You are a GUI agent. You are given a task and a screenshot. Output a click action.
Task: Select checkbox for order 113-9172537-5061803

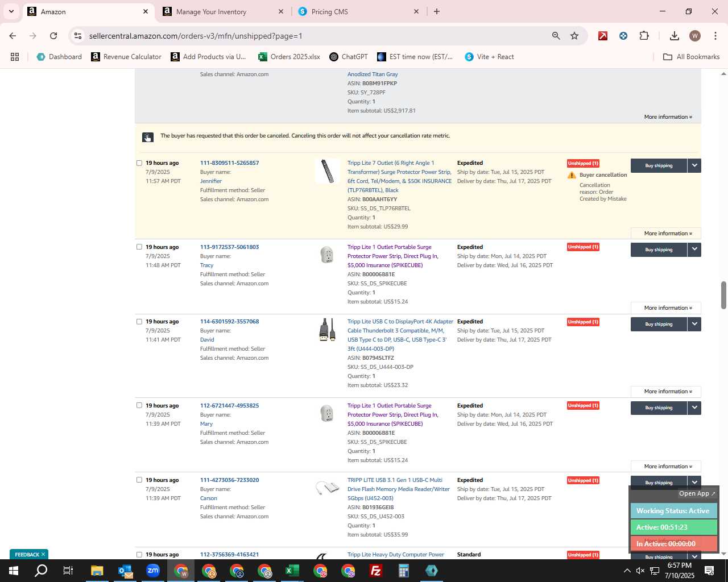coord(139,247)
